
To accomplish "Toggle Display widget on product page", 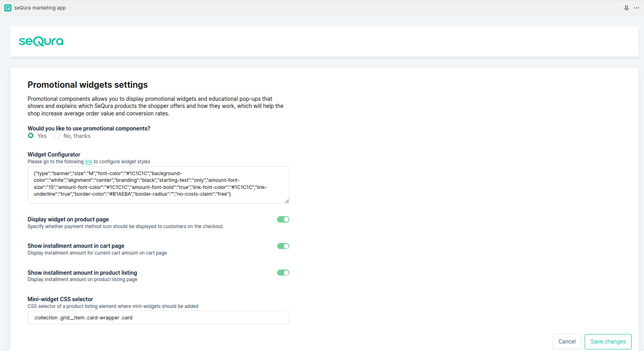I will [x=283, y=219].
